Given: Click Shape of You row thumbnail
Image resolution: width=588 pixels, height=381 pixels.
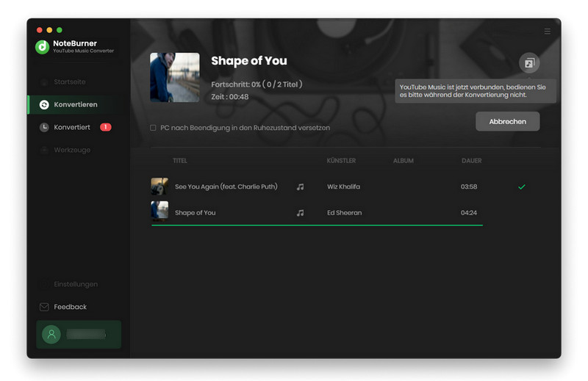Looking at the screenshot, I should [x=159, y=210].
